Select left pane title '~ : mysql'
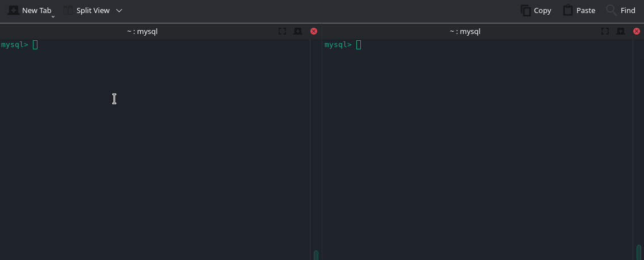 coord(142,31)
